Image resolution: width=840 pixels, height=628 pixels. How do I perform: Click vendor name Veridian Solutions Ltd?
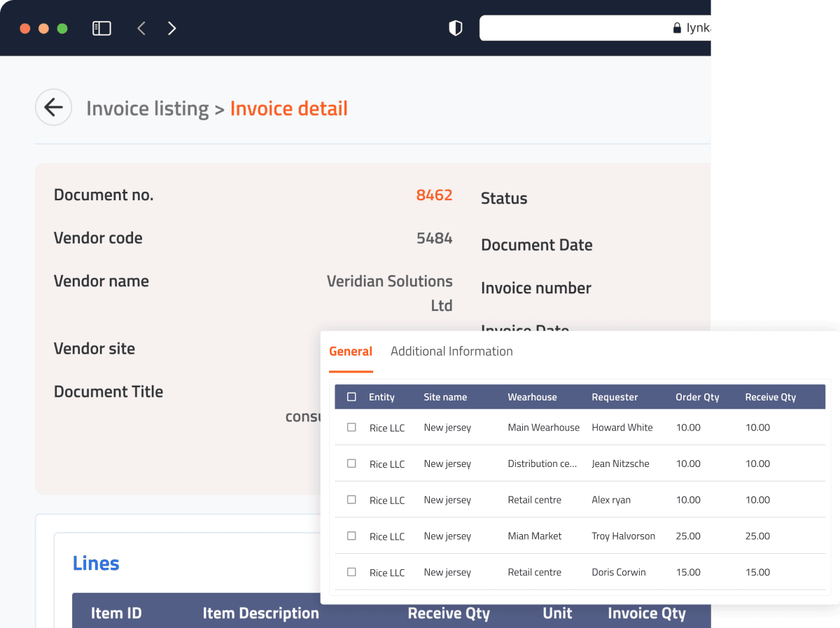point(390,293)
